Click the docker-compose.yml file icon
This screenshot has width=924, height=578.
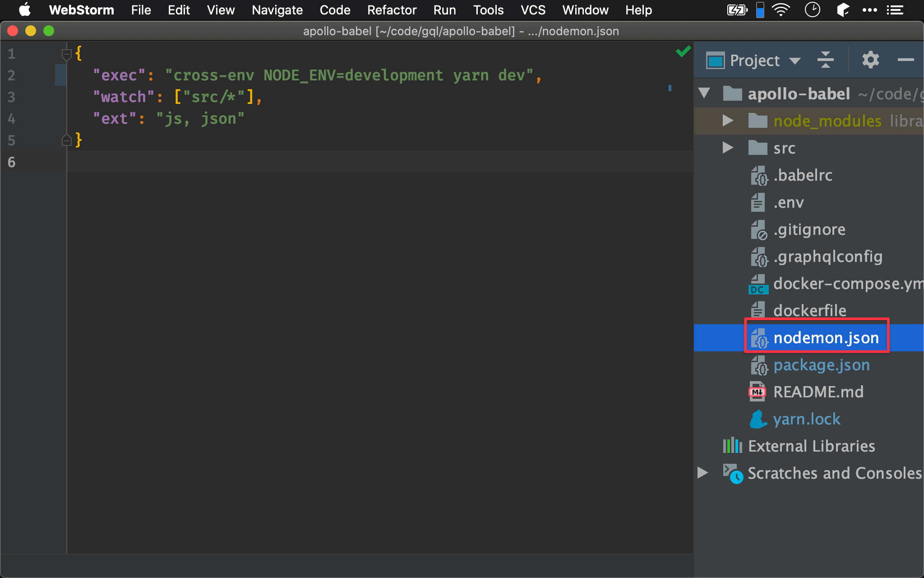click(758, 283)
